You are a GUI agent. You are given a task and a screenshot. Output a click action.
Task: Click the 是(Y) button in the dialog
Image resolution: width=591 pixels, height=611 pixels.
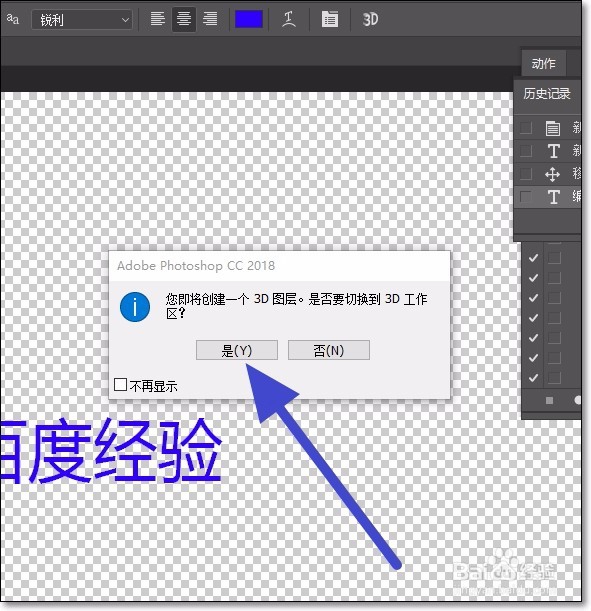[236, 350]
